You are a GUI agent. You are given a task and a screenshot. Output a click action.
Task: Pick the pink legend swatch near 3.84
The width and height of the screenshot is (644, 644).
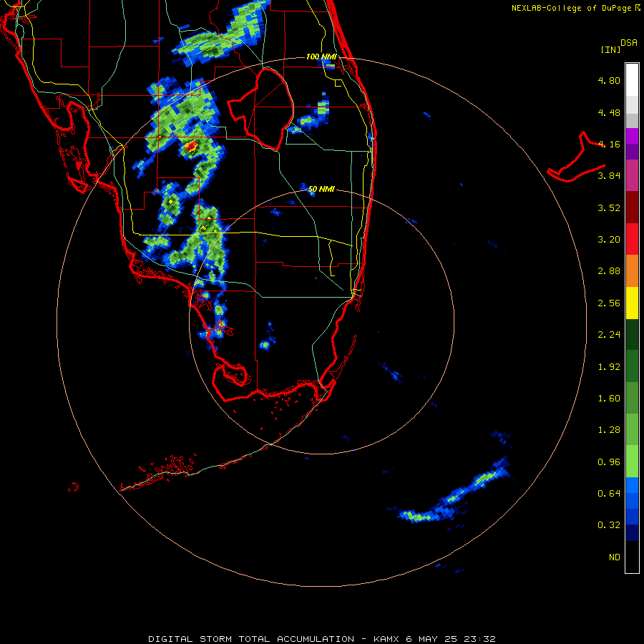click(632, 175)
